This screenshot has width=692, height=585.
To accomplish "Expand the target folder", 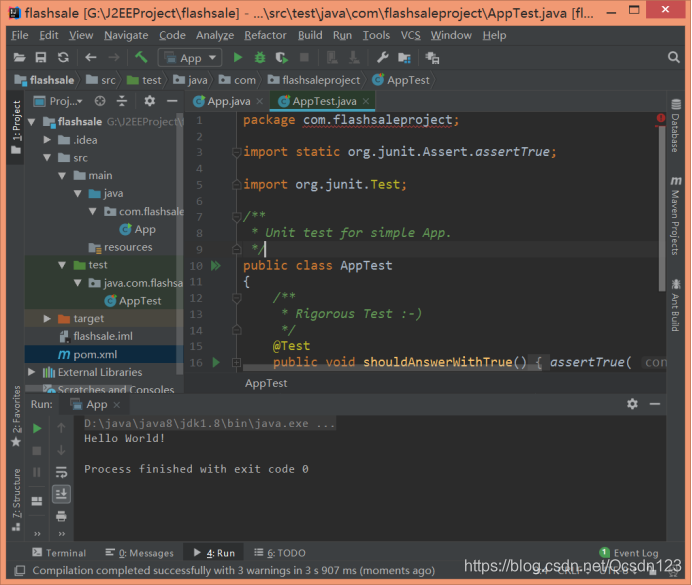I will point(47,319).
